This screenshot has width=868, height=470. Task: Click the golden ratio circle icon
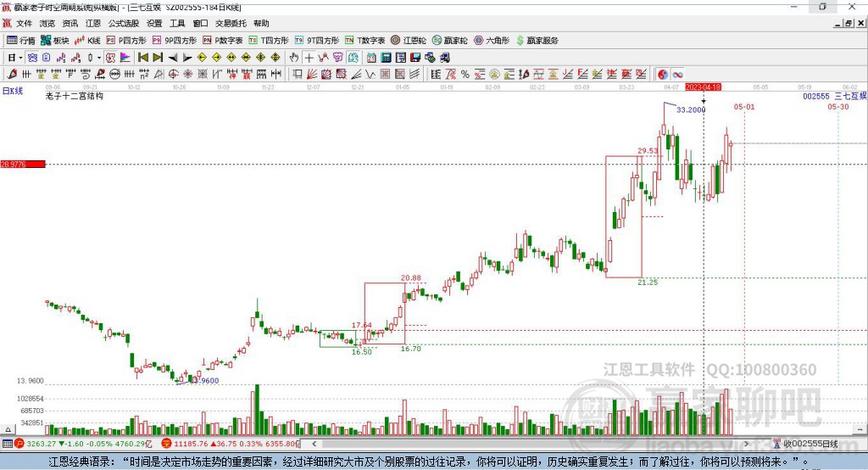[x=494, y=75]
